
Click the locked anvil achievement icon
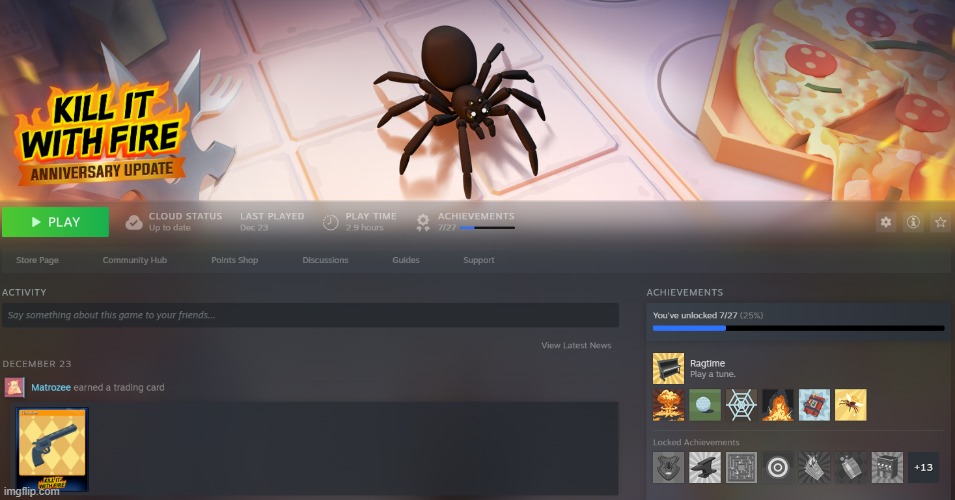[705, 468]
